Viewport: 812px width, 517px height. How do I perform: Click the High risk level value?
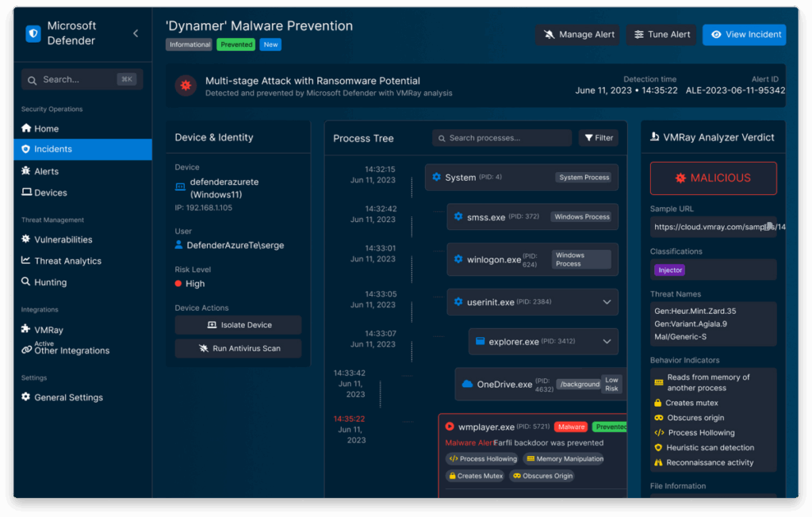[x=195, y=283]
